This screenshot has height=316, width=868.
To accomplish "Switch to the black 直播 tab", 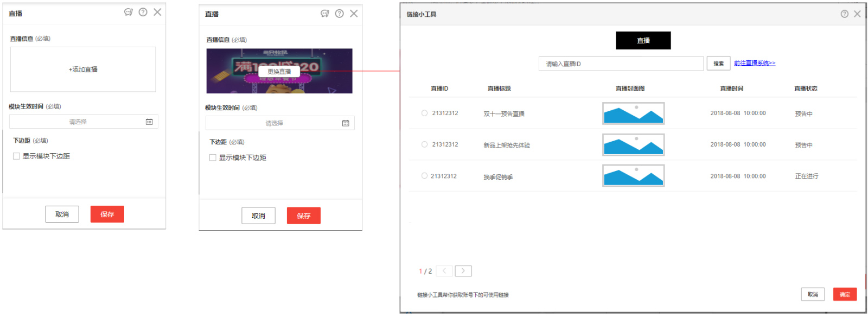I will click(643, 41).
